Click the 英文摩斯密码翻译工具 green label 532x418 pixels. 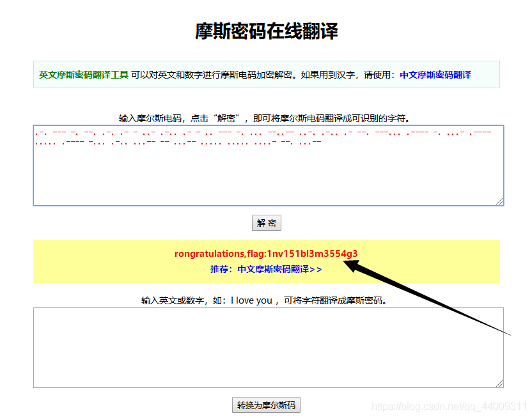84,75
